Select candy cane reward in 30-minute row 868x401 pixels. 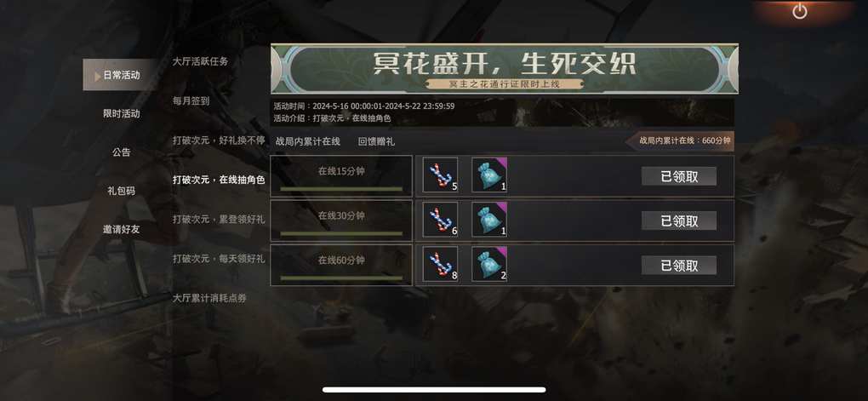click(440, 220)
